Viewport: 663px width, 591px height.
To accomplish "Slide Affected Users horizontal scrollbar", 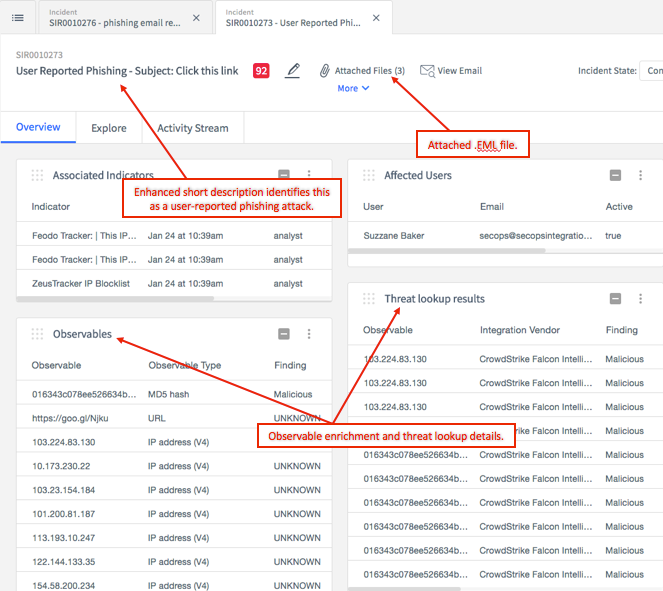I will (447, 251).
